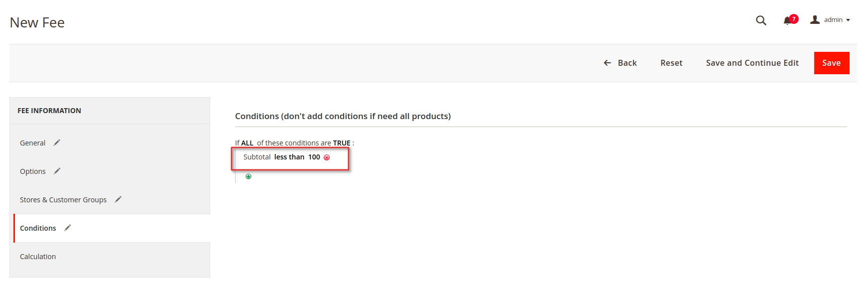
Task: Open the notifications bell icon
Action: pyautogui.click(x=787, y=20)
